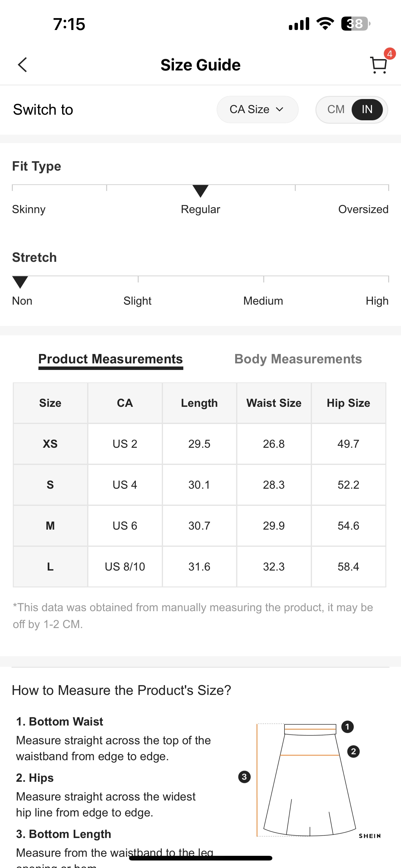The width and height of the screenshot is (401, 868).
Task: Switch units to CM
Action: point(336,109)
